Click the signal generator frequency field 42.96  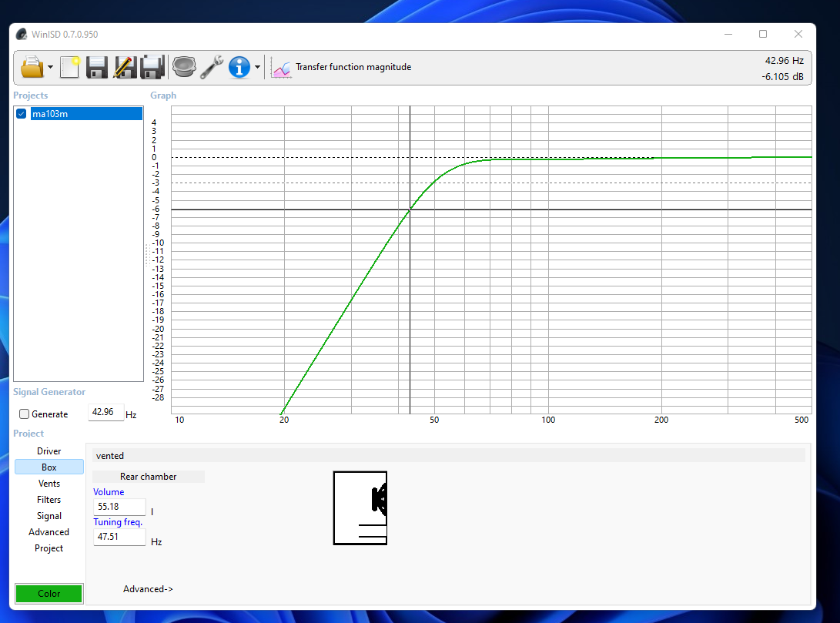[x=106, y=413]
